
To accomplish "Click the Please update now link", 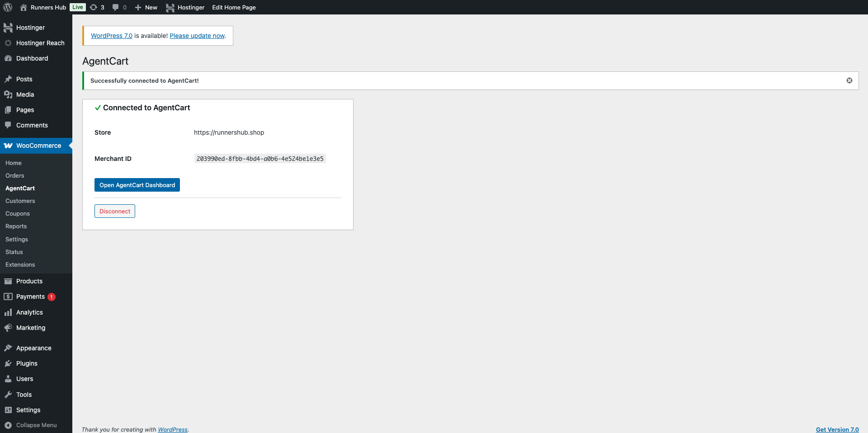I will (197, 36).
